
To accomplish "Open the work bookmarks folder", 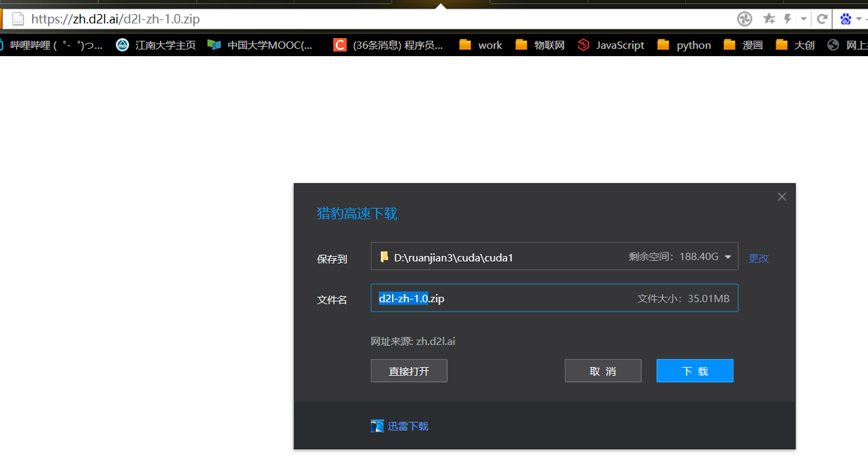I will pos(481,45).
